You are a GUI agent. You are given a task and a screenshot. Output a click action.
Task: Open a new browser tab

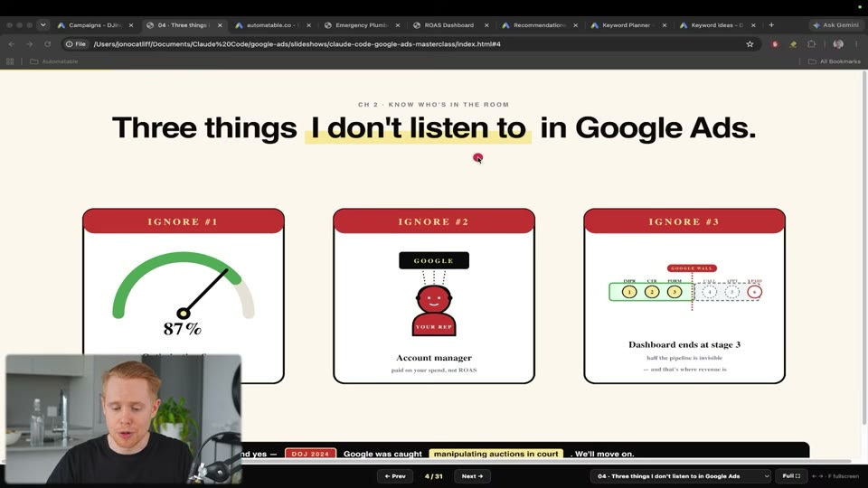click(771, 25)
